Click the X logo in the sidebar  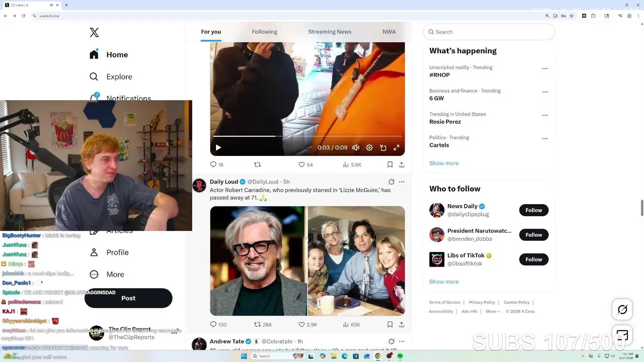[x=94, y=33]
